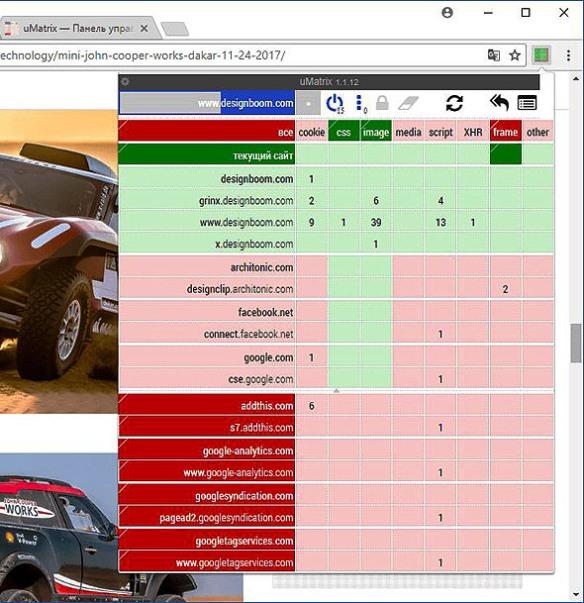The width and height of the screenshot is (584, 603).
Task: Click the revert-all double arrow icon
Action: click(x=499, y=103)
